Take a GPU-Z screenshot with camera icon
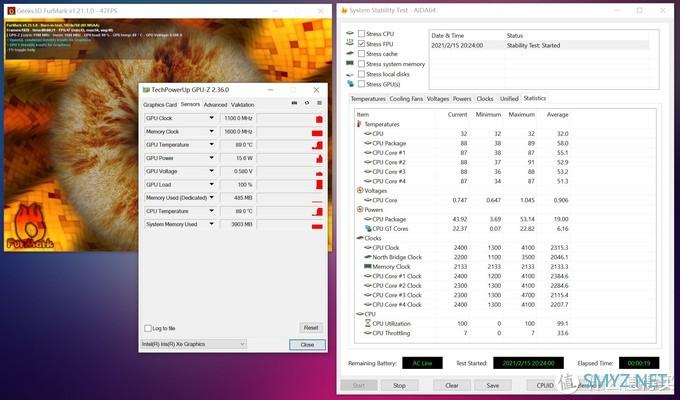The height and width of the screenshot is (400, 680). (294, 103)
